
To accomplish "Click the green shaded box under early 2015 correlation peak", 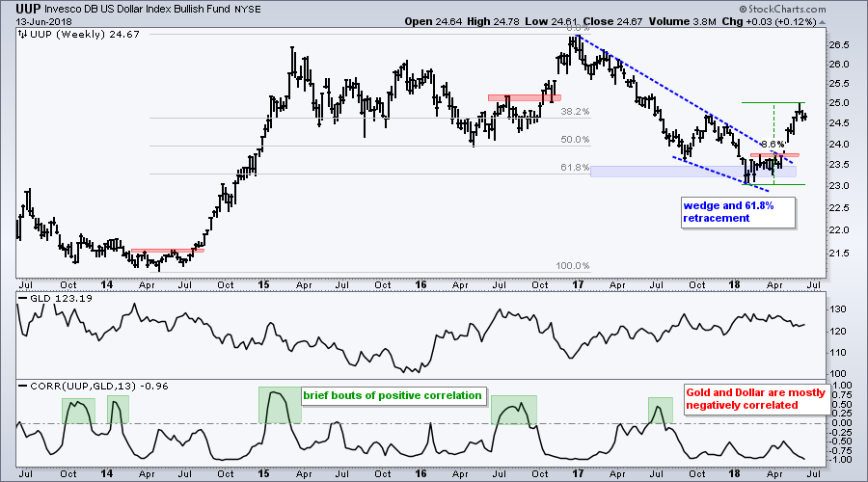I will point(280,406).
